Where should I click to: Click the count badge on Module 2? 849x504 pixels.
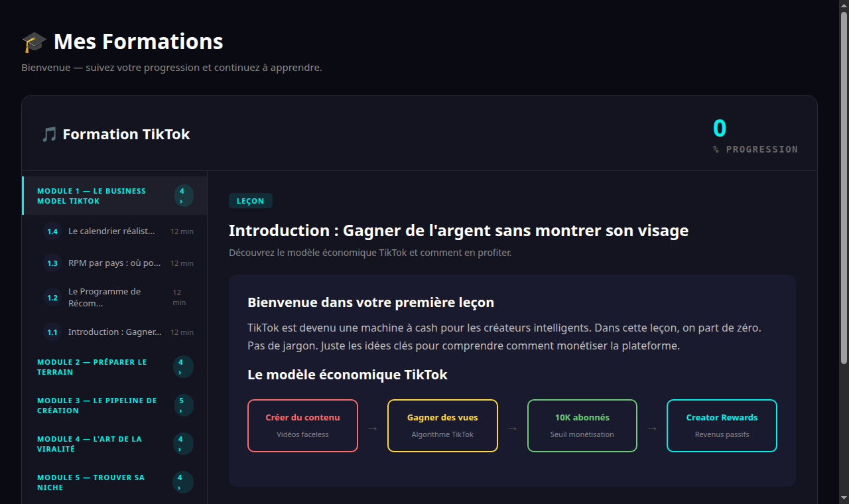(x=183, y=367)
